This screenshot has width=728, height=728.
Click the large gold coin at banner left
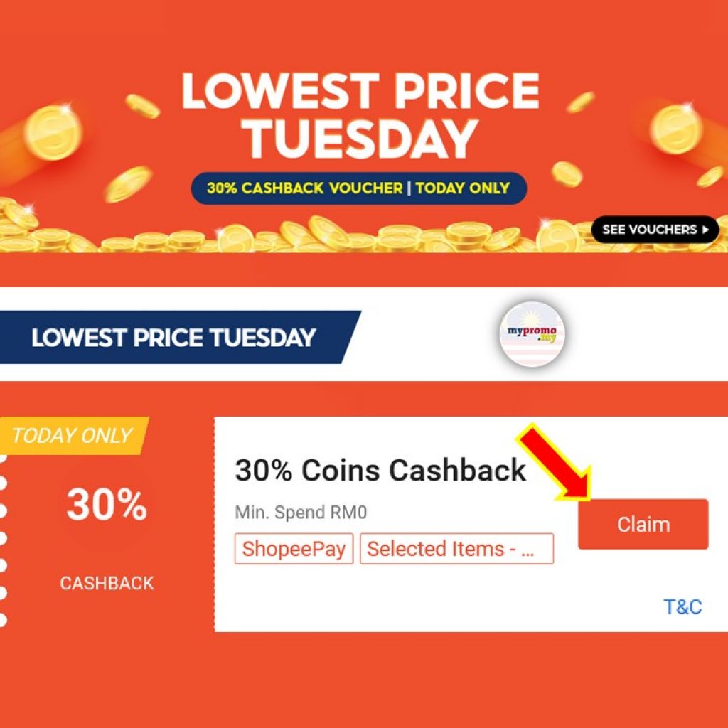tap(53, 132)
